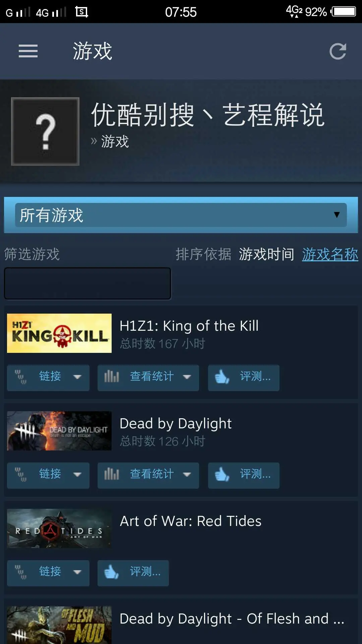362x644 pixels.
Task: Click links icon under Dead by Daylight
Action: [x=20, y=474]
